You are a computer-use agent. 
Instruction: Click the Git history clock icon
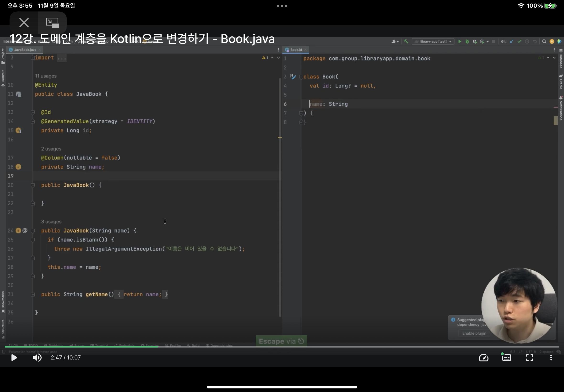point(527,42)
